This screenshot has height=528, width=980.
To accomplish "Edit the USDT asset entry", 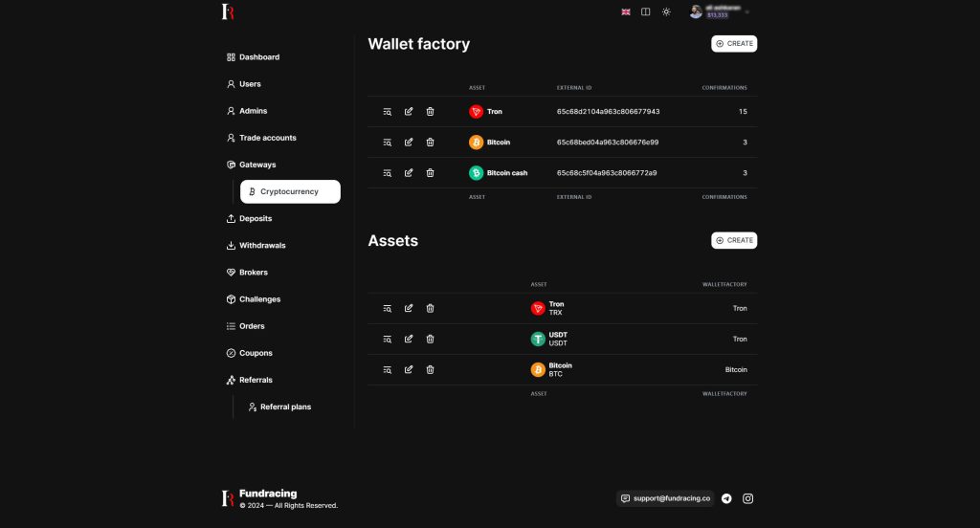I will (409, 340).
